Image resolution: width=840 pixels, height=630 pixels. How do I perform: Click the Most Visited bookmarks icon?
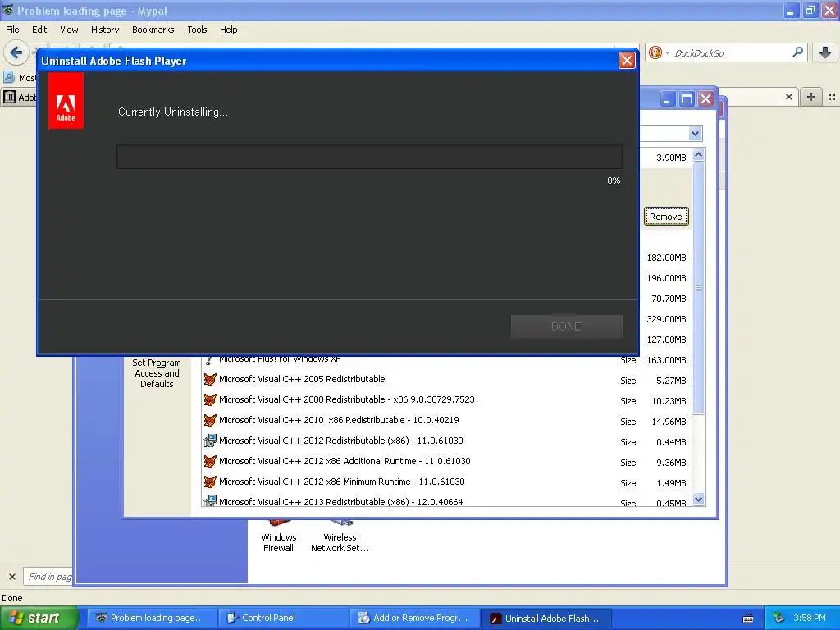9,77
